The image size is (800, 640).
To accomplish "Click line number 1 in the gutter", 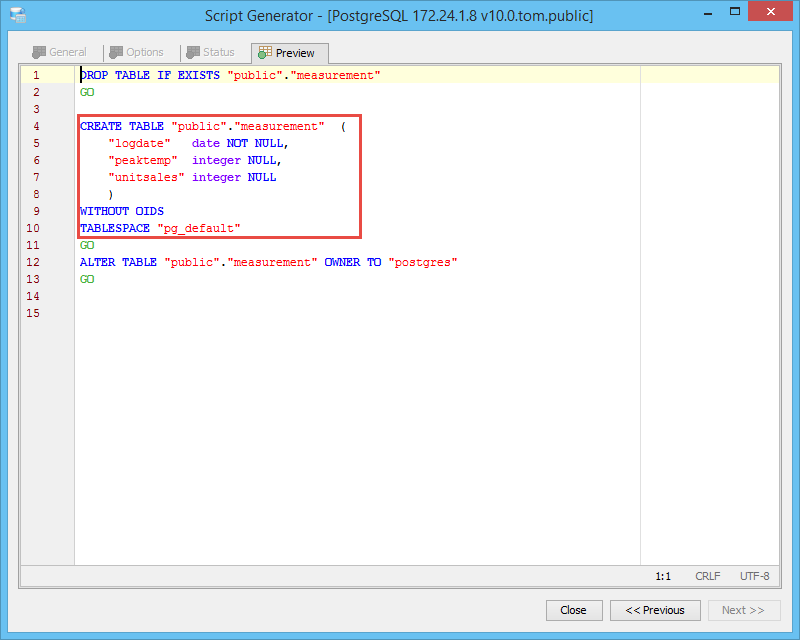I will 36,76.
